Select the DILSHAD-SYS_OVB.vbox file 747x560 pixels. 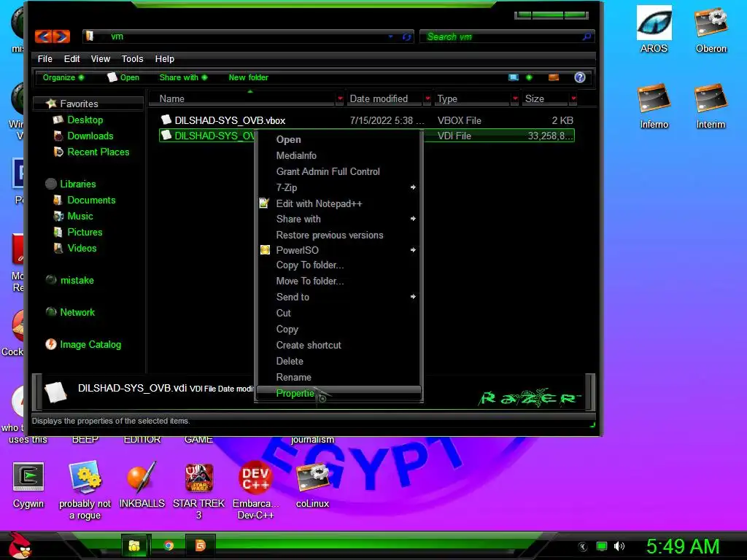(x=230, y=120)
